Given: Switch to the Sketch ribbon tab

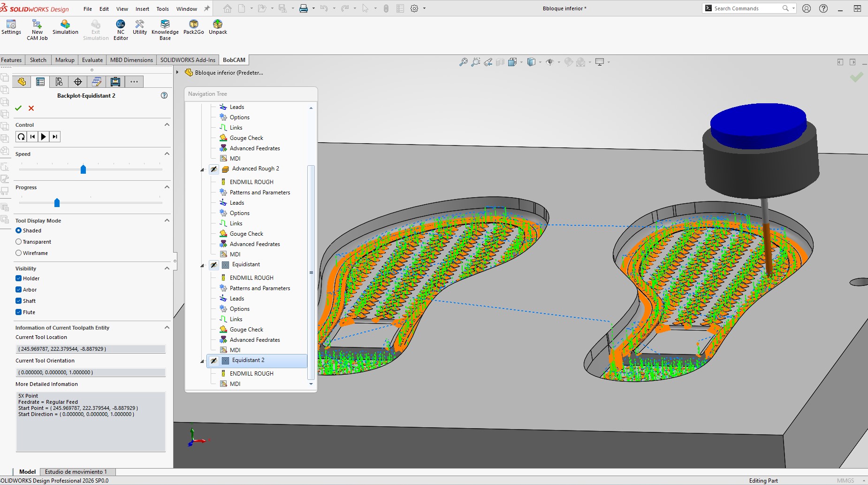Looking at the screenshot, I should (x=38, y=60).
